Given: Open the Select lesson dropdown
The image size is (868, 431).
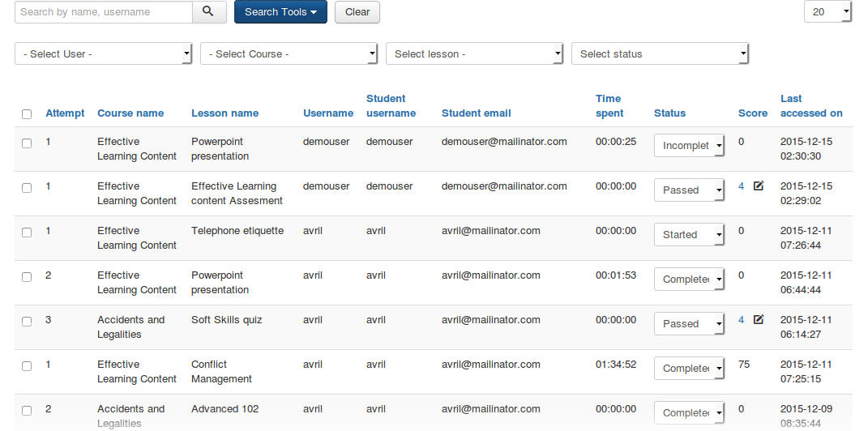Looking at the screenshot, I should click(x=474, y=54).
